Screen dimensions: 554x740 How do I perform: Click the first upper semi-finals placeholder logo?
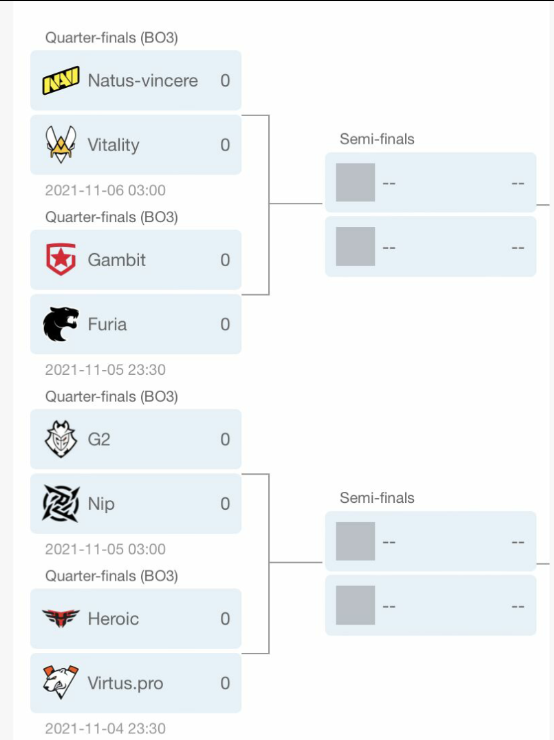coord(355,182)
